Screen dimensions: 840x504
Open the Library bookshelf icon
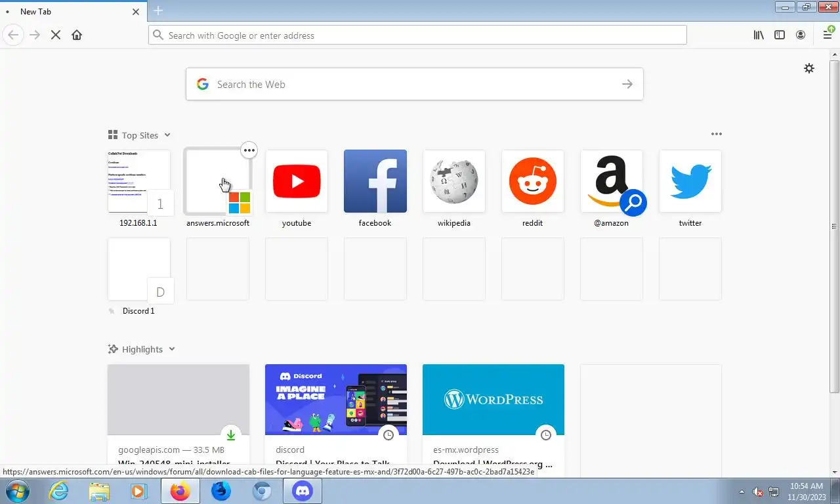pos(759,35)
